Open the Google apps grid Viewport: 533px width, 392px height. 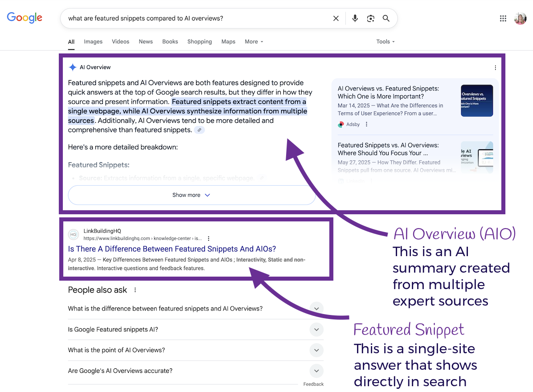pos(503,18)
